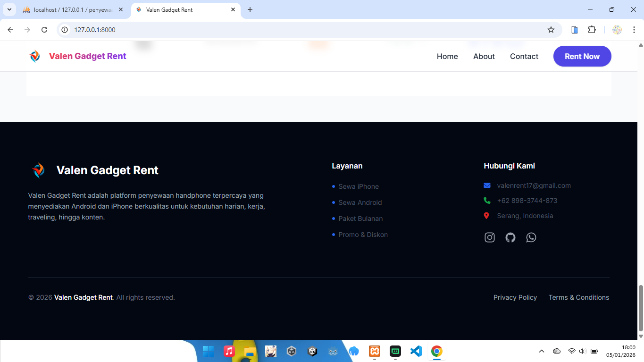Open the About nav item
Screen dimensions: 644x362
(x=484, y=56)
